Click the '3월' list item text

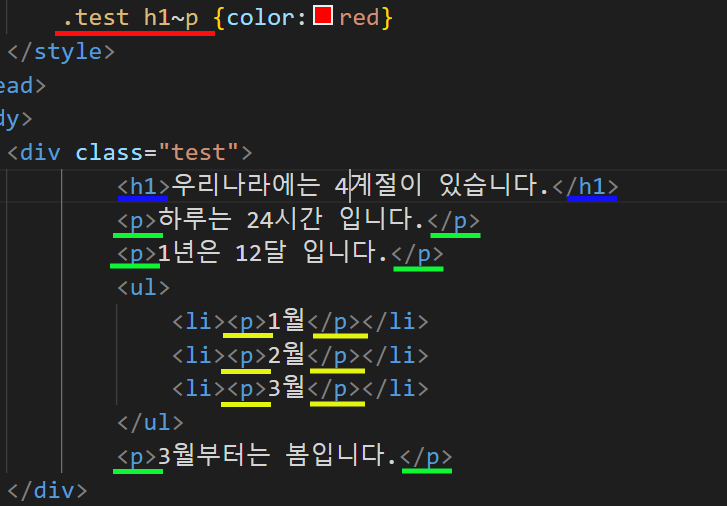[x=286, y=388]
